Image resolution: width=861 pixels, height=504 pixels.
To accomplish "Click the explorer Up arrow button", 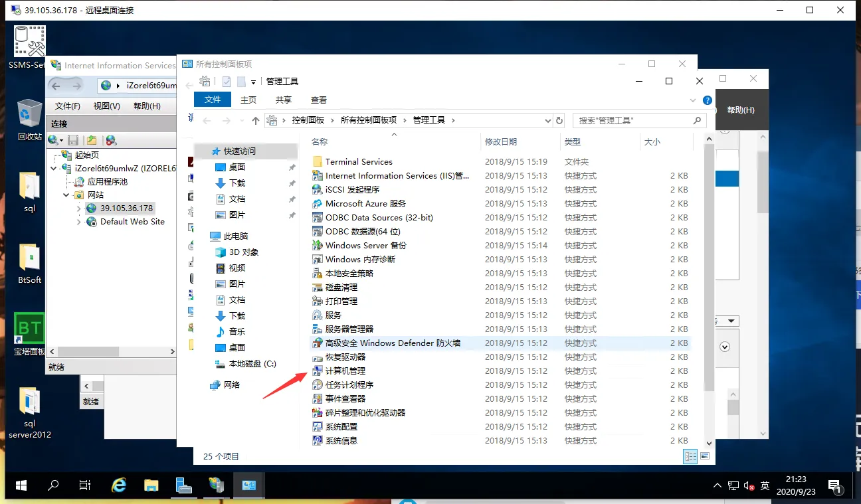I will (x=256, y=120).
